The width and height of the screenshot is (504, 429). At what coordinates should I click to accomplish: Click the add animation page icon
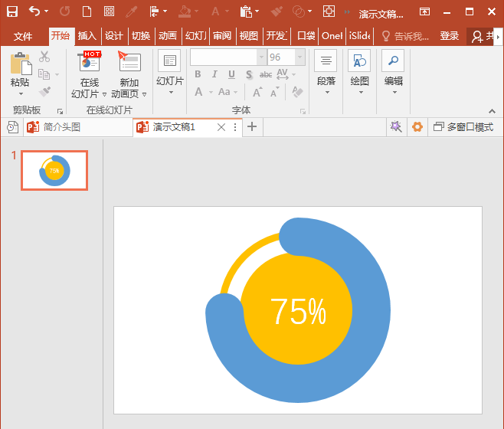(x=129, y=61)
